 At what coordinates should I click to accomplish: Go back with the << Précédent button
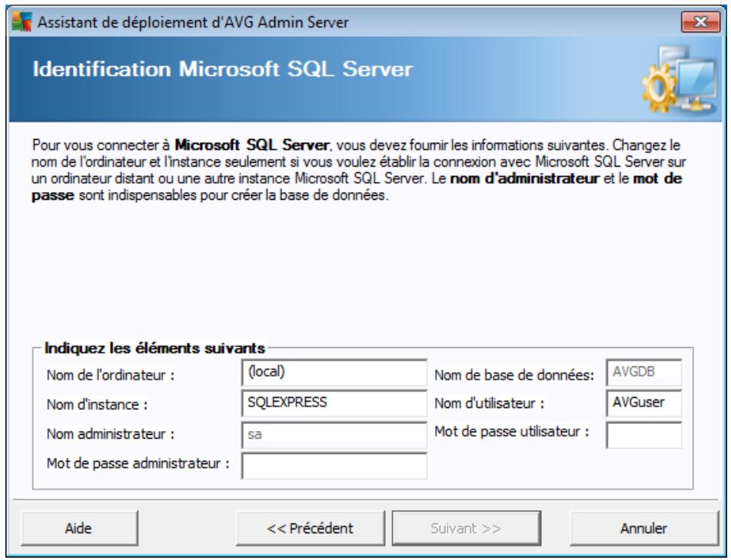311,529
